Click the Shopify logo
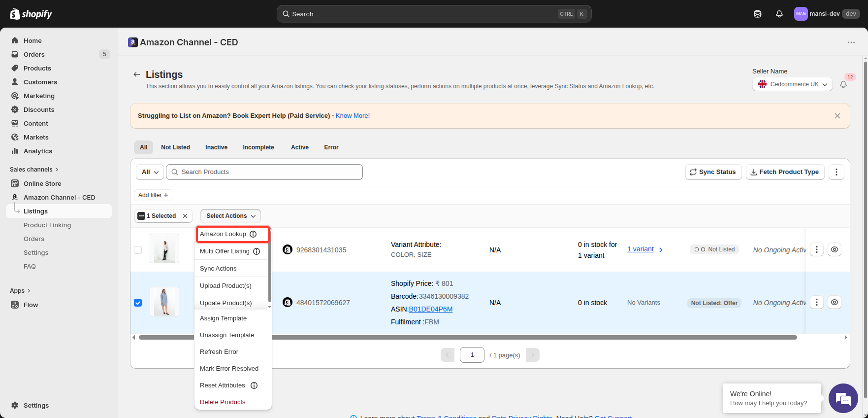This screenshot has width=868, height=418. [31, 14]
